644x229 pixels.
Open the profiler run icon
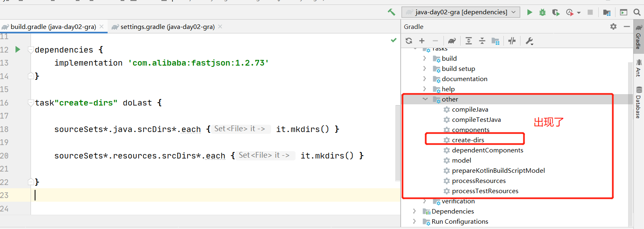pos(570,12)
